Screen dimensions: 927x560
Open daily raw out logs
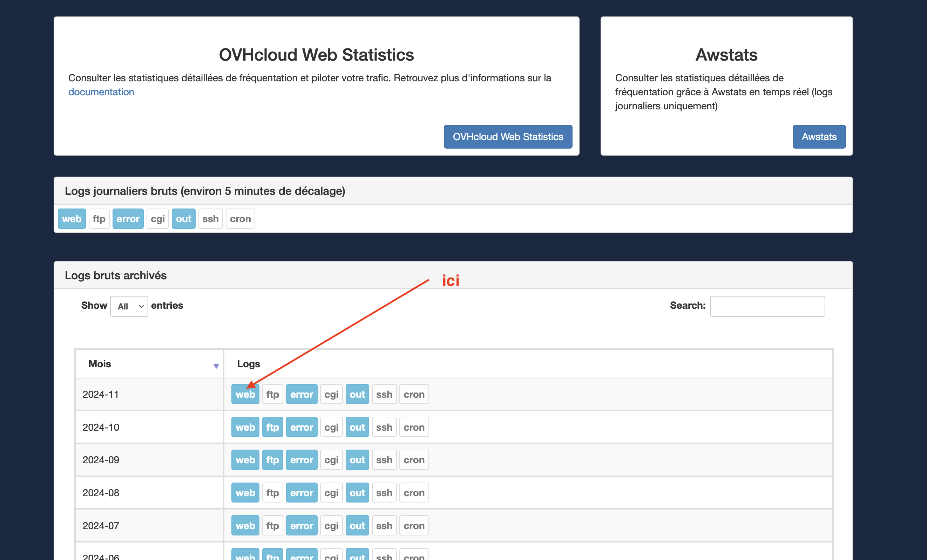[x=183, y=219]
